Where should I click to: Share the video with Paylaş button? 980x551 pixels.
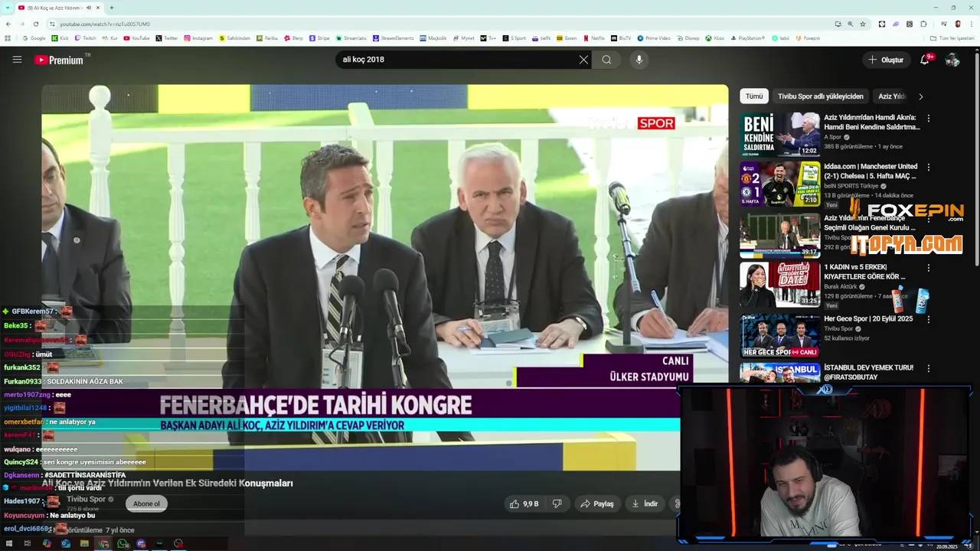tap(596, 504)
